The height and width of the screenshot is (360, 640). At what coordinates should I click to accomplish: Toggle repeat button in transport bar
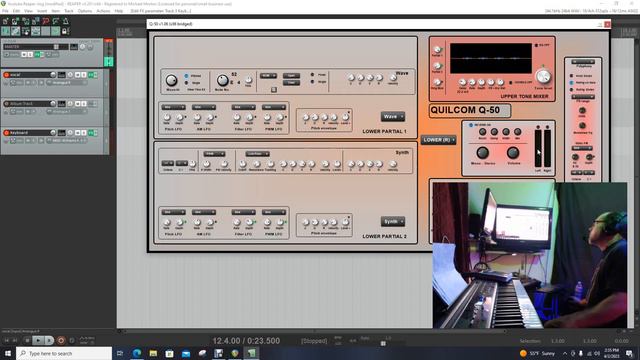[x=72, y=340]
